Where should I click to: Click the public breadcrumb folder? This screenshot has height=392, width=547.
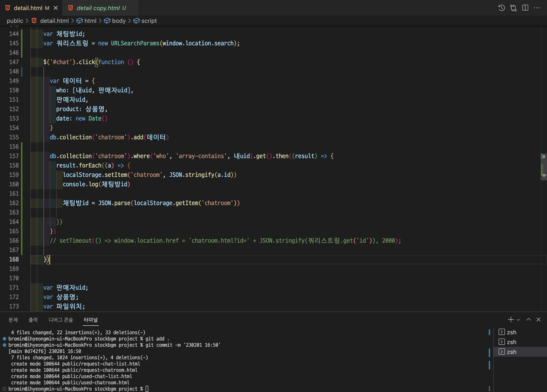(15, 21)
